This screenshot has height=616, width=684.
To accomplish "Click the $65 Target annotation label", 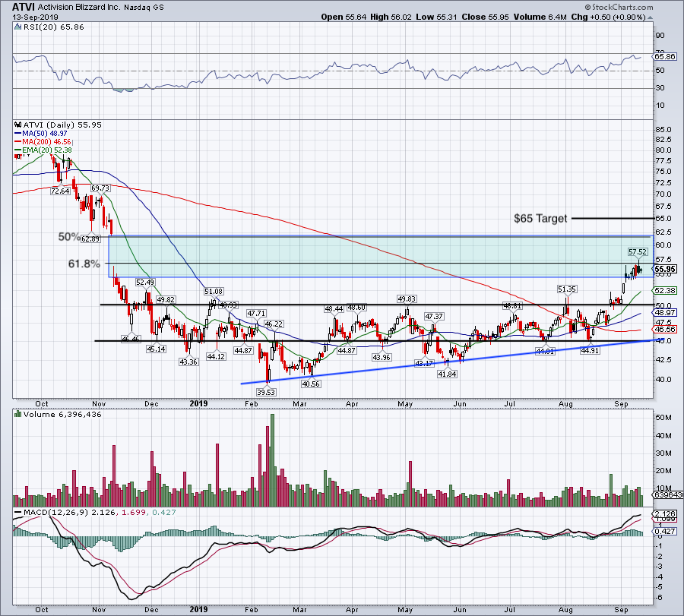I will tap(540, 219).
